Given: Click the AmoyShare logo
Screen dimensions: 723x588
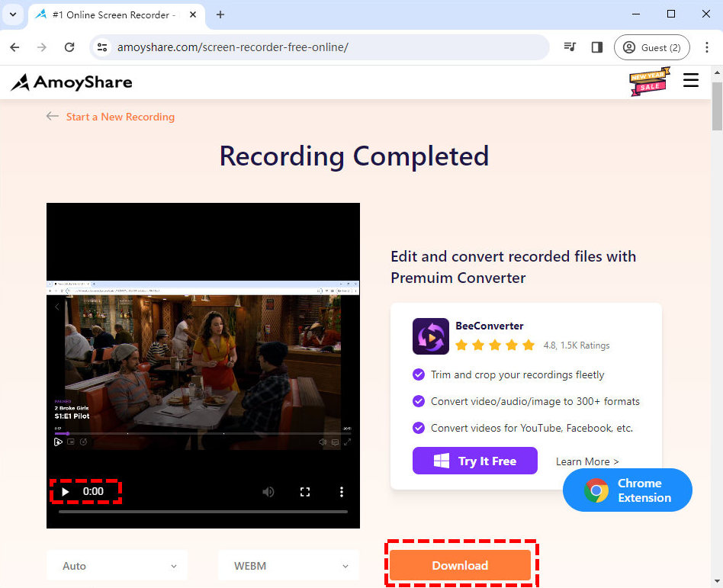Looking at the screenshot, I should click(72, 82).
